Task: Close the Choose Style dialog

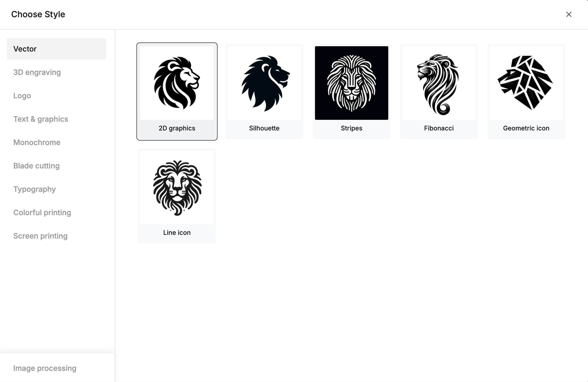Action: coord(569,14)
